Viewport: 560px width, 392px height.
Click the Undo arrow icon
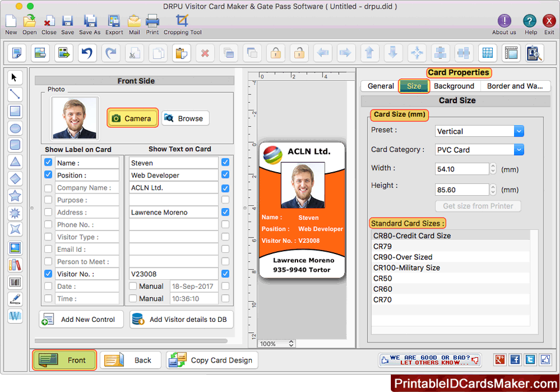[87, 53]
